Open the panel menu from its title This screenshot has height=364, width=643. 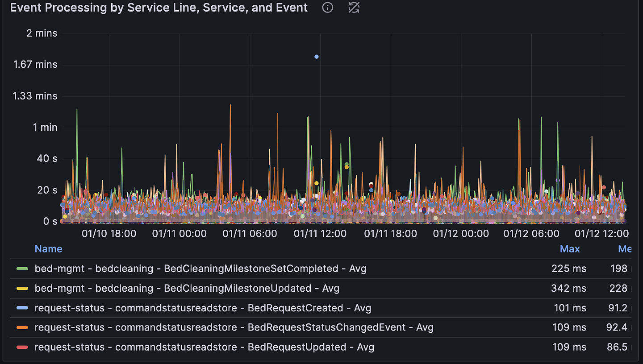coord(158,8)
